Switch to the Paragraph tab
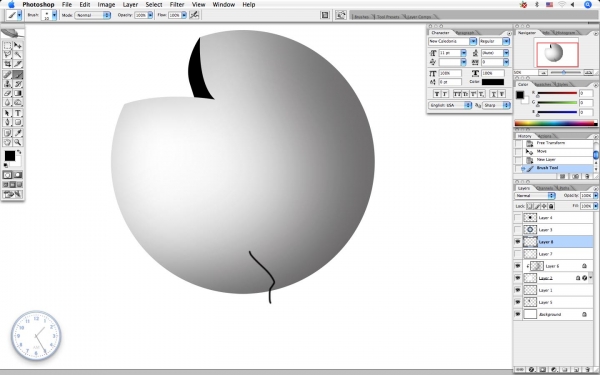 coord(465,33)
